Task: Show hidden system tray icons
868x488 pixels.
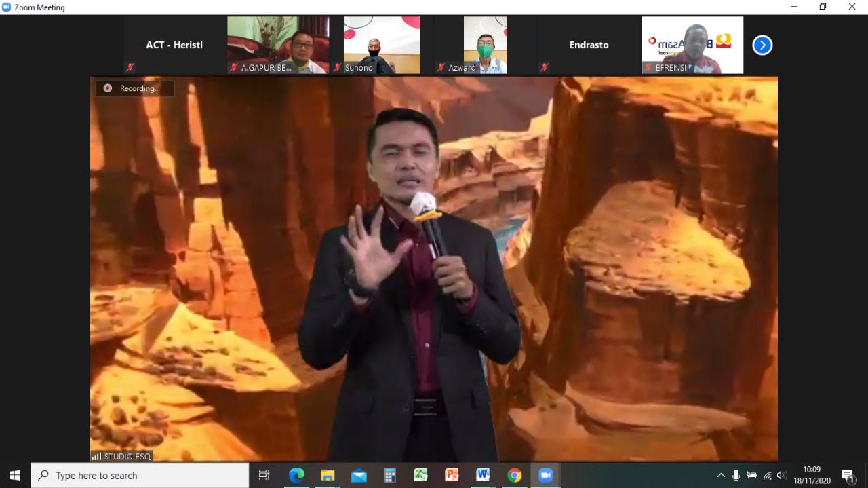Action: [721, 476]
